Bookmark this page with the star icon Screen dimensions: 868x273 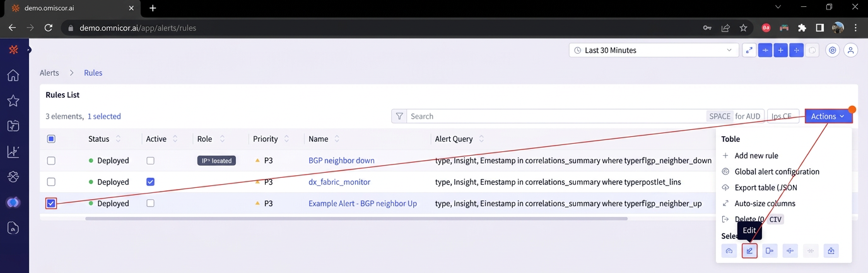tap(743, 28)
